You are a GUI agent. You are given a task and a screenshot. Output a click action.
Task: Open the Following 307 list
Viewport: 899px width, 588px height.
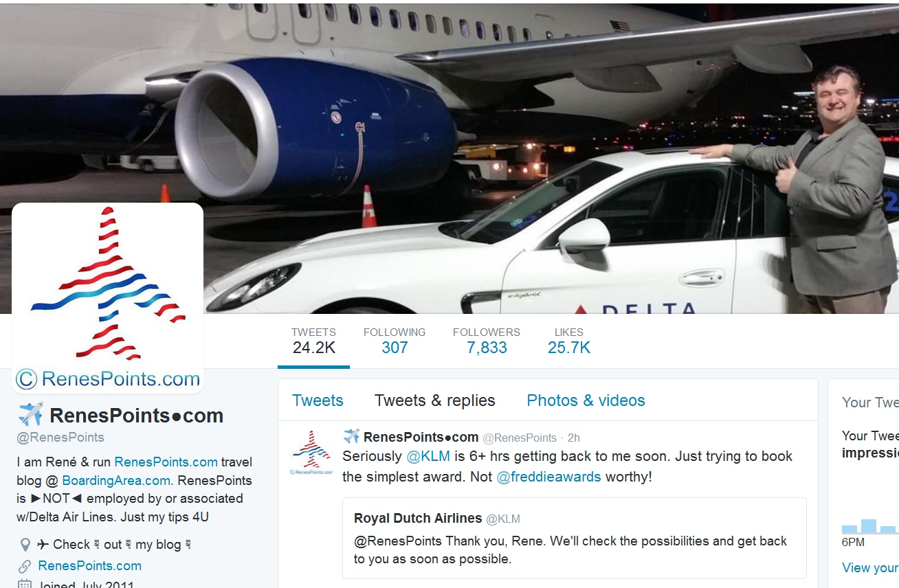(395, 341)
